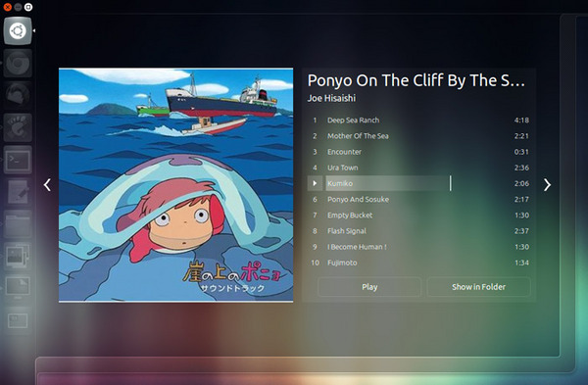Click the Kumiko track progress bar

[x=388, y=183]
